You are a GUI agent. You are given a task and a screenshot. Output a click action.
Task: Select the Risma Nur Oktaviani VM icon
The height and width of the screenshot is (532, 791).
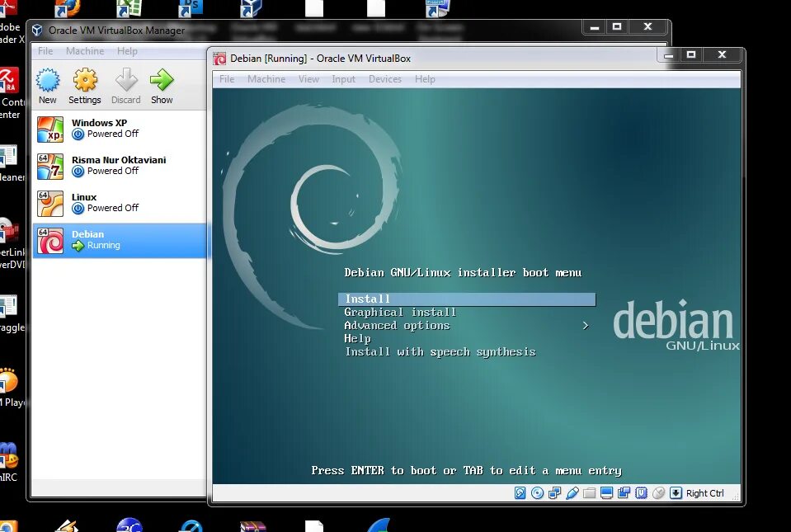tap(50, 167)
